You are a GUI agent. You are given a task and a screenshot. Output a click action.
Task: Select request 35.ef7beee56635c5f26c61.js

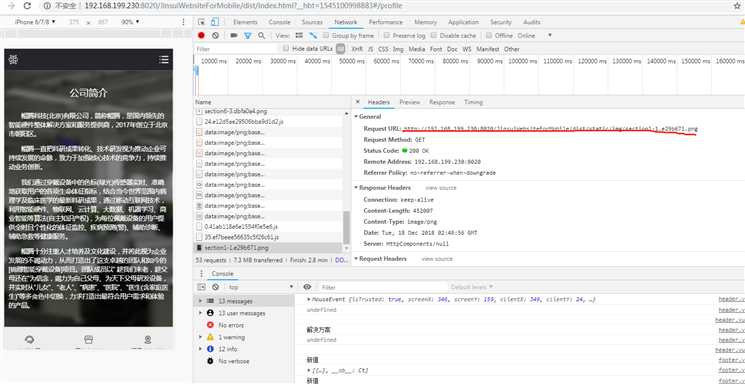pyautogui.click(x=268, y=237)
